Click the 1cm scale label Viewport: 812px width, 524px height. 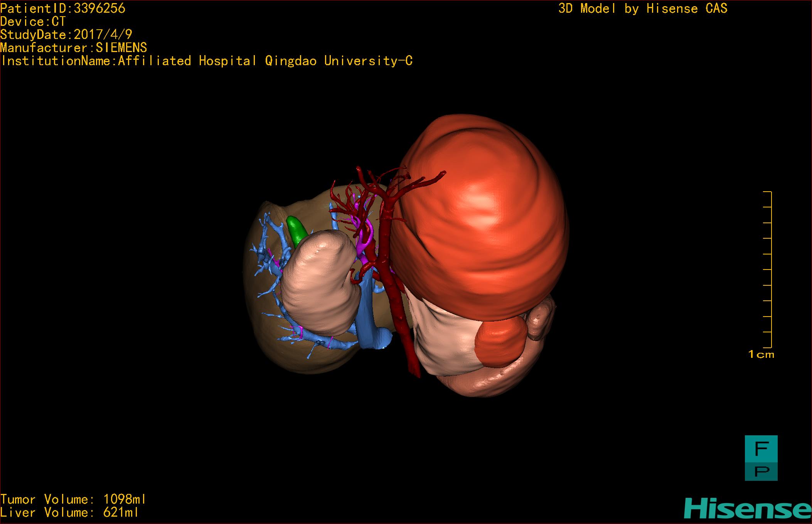coord(761,354)
